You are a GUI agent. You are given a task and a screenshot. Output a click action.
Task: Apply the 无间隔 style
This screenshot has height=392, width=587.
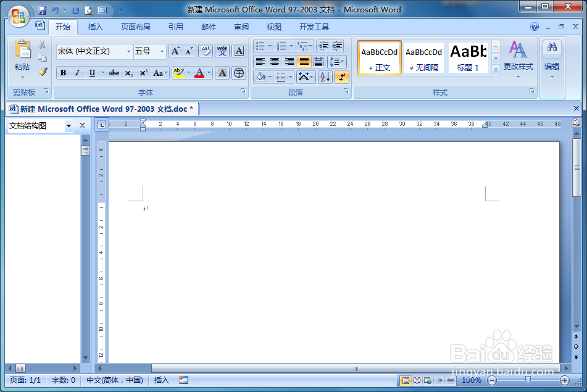(x=424, y=58)
